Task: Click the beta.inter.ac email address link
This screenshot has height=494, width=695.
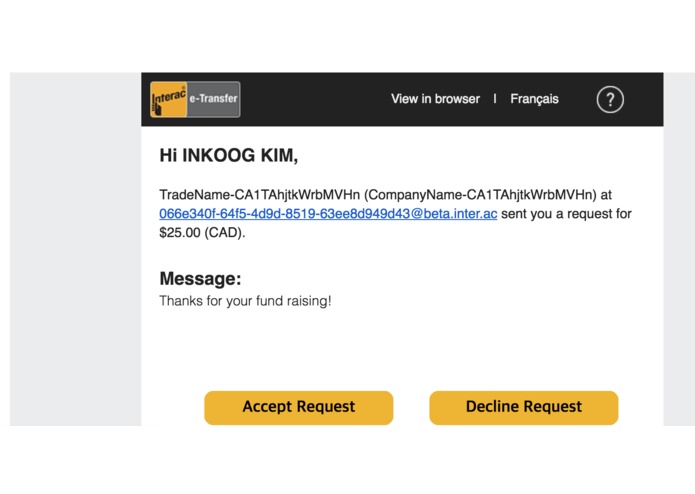Action: [328, 214]
